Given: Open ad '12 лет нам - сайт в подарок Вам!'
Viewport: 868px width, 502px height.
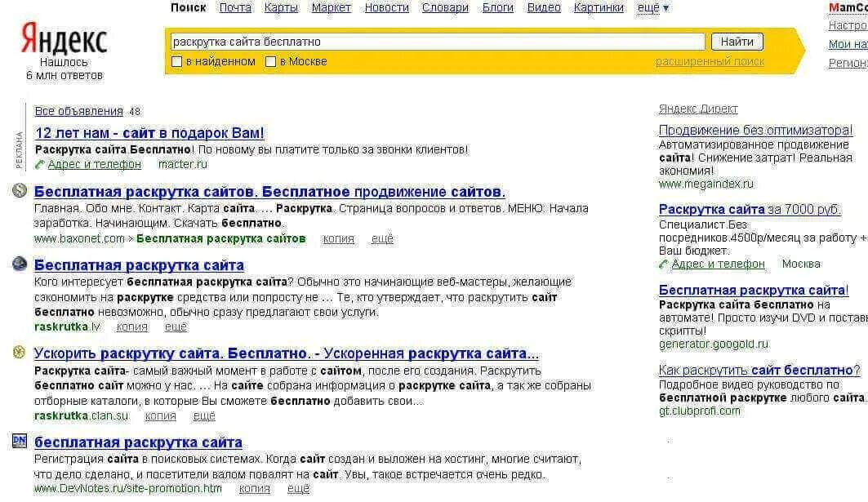Looking at the screenshot, I should tap(149, 133).
